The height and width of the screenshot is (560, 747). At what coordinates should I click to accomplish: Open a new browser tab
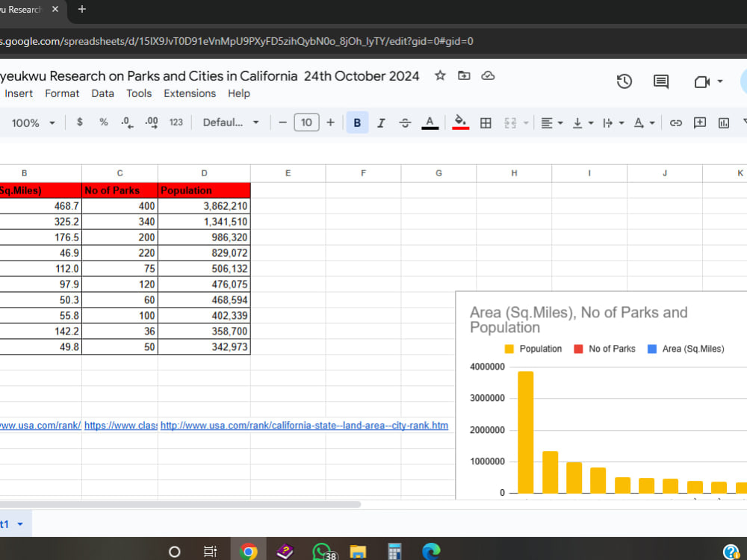coord(82,9)
